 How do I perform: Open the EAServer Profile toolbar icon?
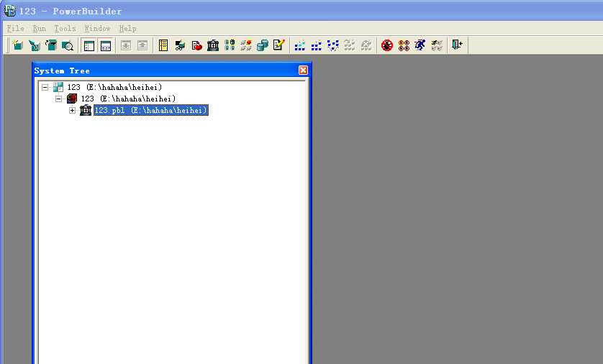point(246,45)
